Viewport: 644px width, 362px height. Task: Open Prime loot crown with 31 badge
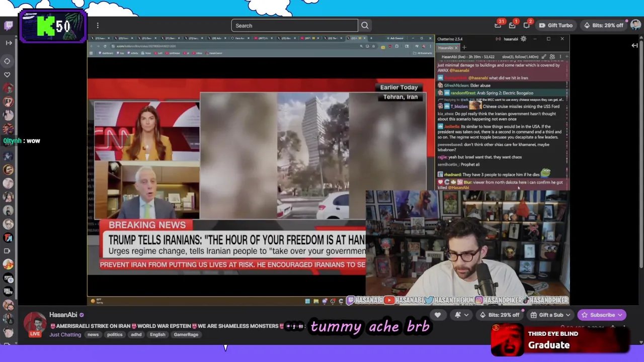click(x=498, y=25)
